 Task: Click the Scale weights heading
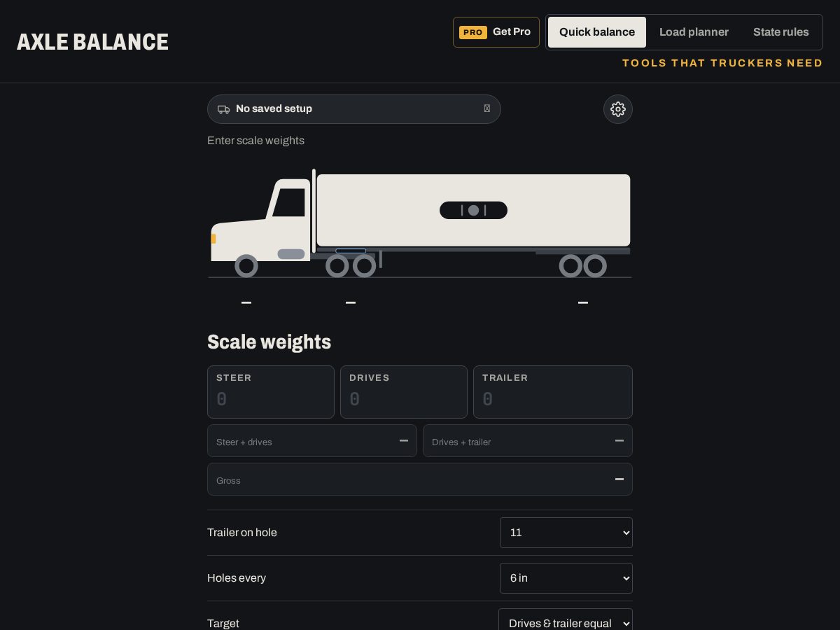(269, 342)
